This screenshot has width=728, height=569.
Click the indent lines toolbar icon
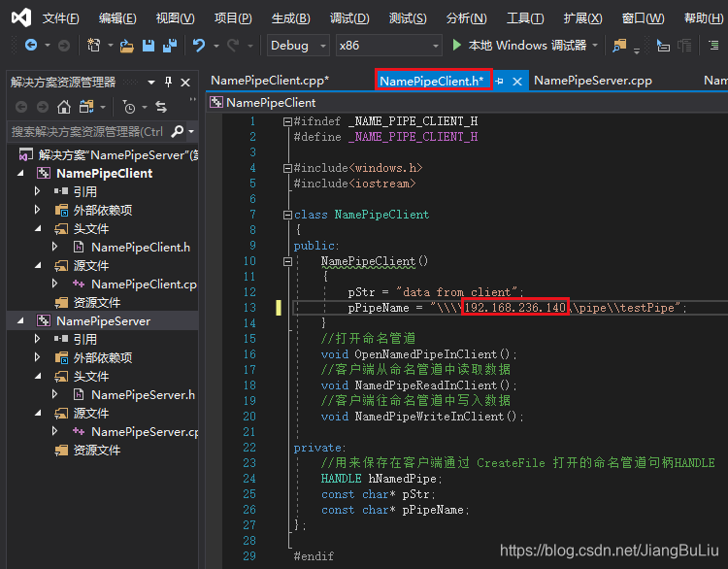pos(713,45)
